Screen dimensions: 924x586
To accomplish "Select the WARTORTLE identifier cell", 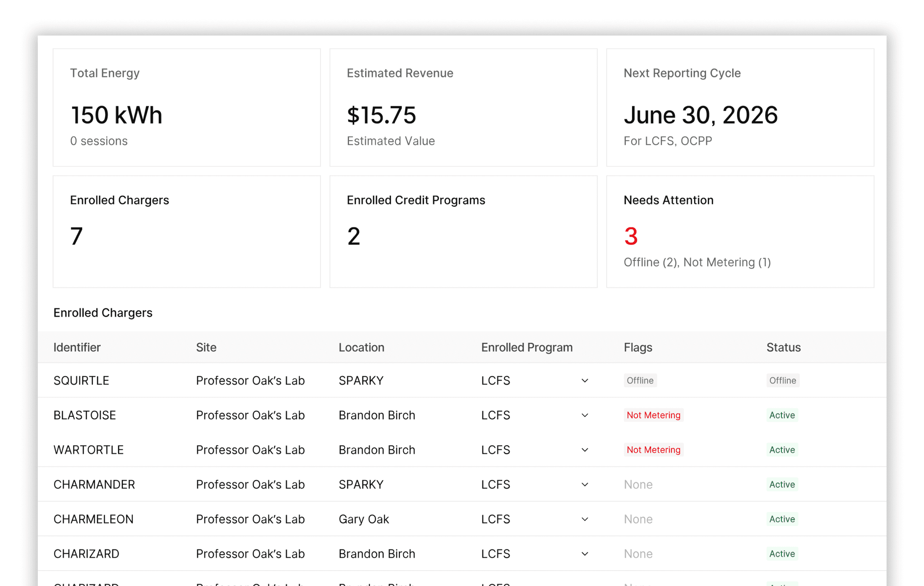I will tap(88, 450).
